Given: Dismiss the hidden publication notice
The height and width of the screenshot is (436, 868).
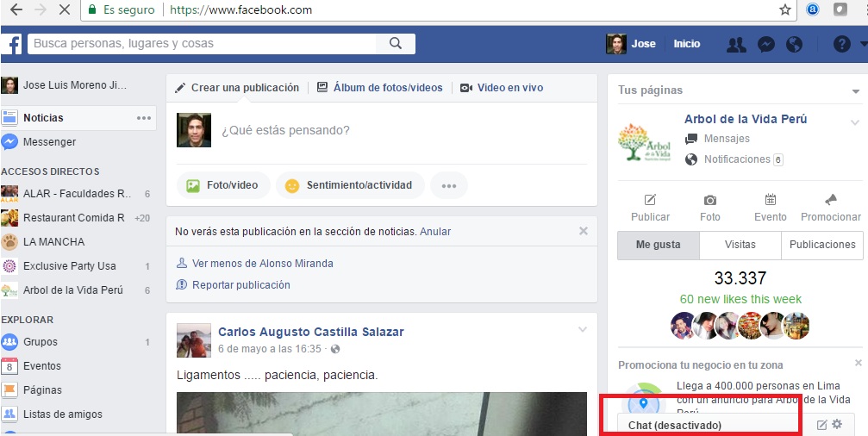Looking at the screenshot, I should coord(584,231).
